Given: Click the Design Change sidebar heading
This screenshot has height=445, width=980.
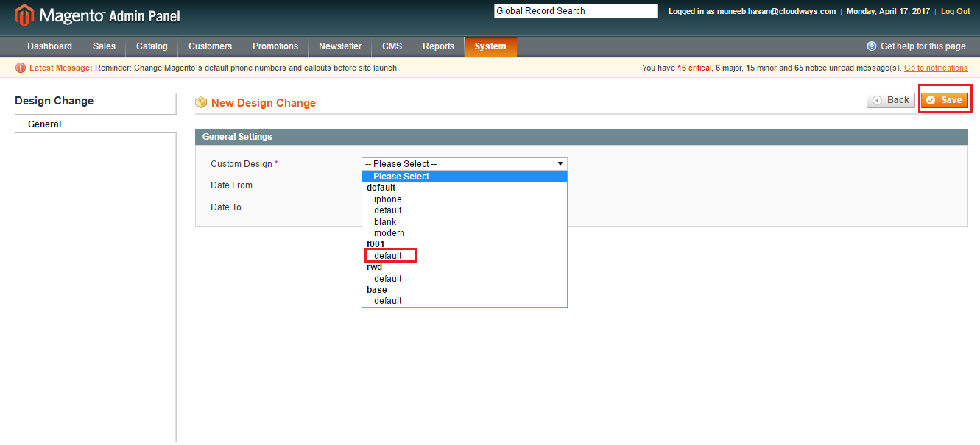Looking at the screenshot, I should click(x=54, y=101).
